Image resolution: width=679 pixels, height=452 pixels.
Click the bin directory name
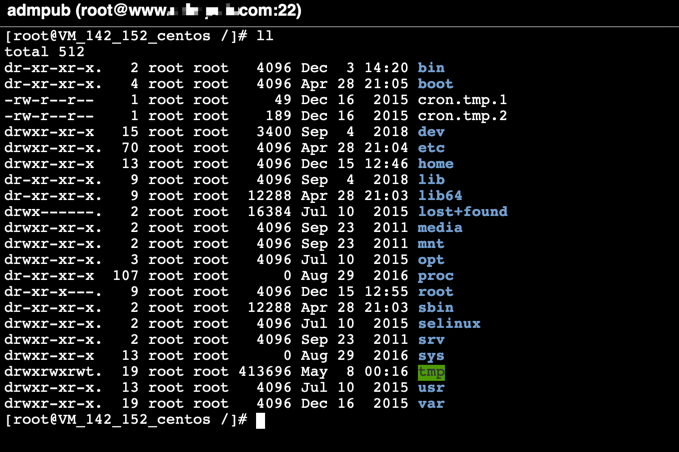431,68
